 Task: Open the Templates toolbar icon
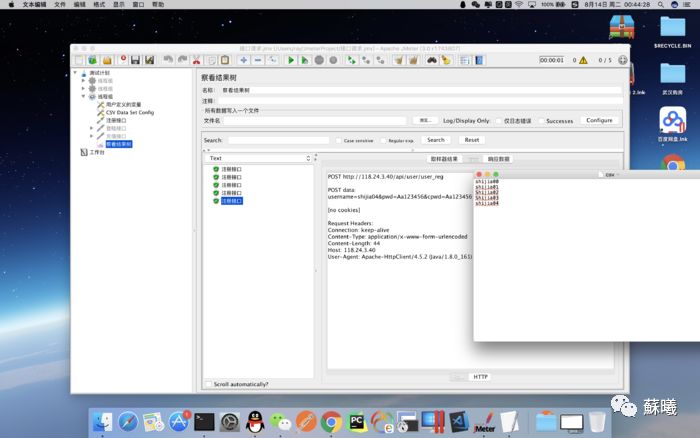click(92, 60)
